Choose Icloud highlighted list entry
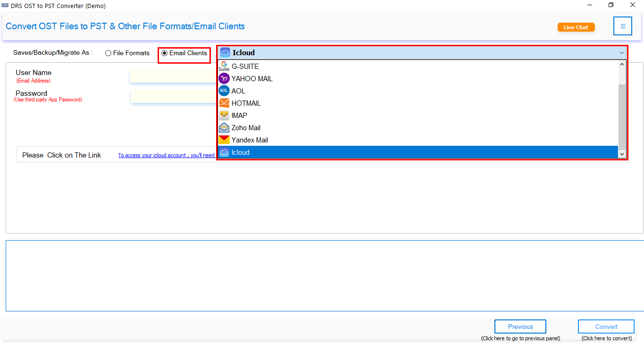The image size is (644, 343). pos(418,152)
